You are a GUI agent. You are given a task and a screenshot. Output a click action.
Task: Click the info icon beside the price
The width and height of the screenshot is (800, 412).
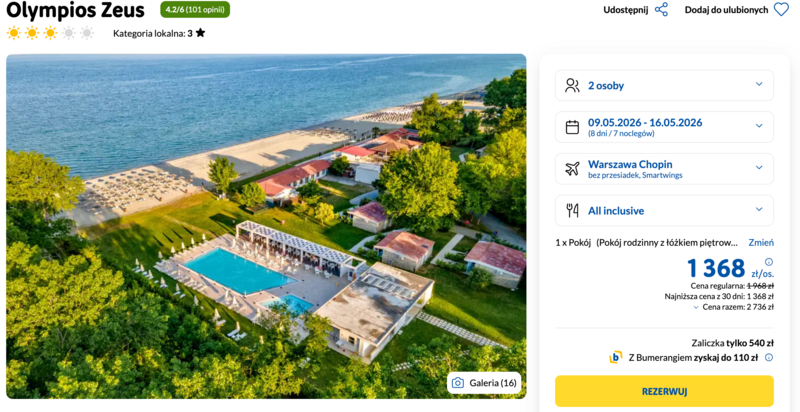click(769, 262)
